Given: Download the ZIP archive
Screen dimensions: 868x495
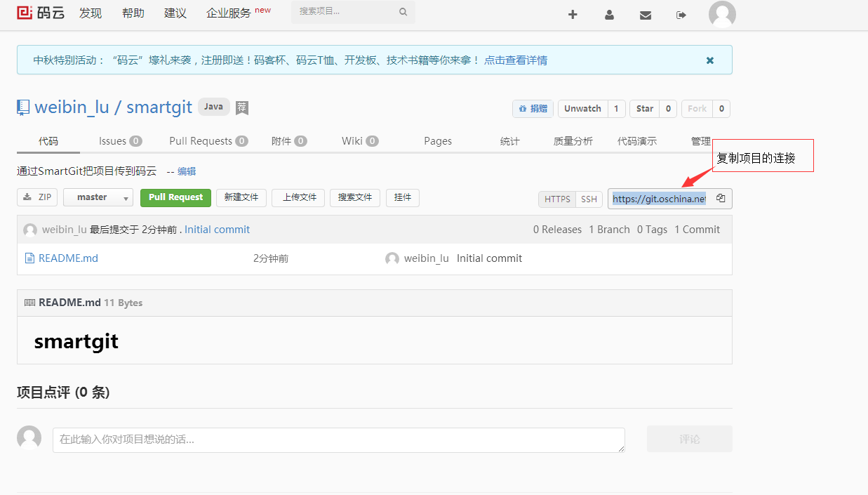Looking at the screenshot, I should tap(37, 197).
